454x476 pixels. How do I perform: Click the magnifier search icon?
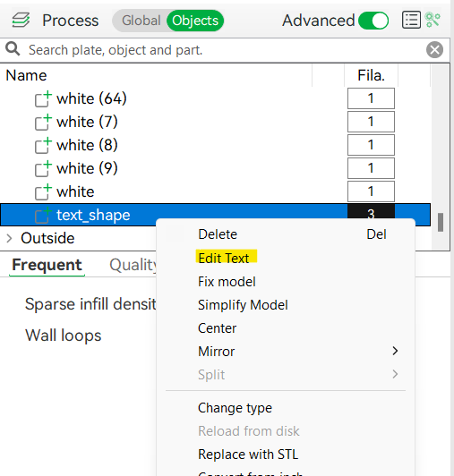[13, 49]
